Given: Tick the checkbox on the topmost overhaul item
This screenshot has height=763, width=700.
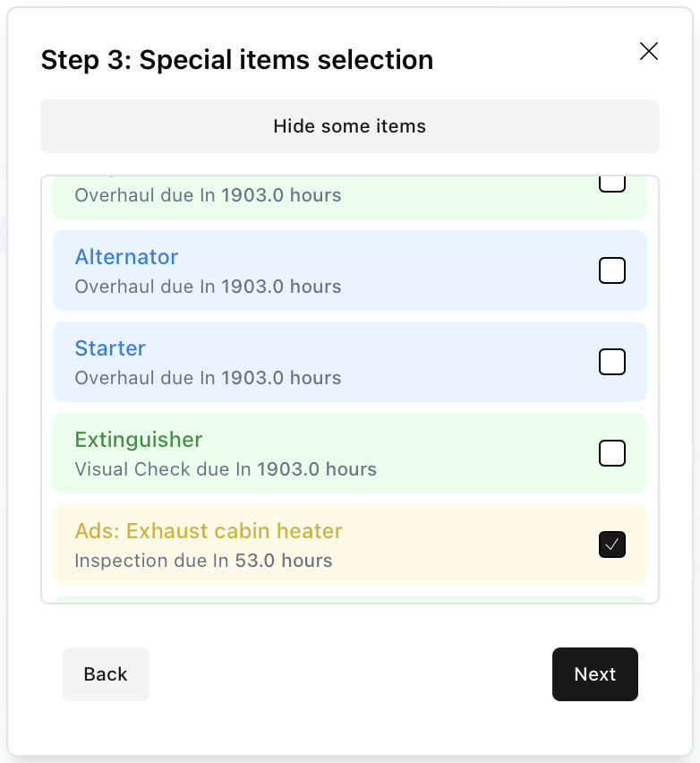Looking at the screenshot, I should point(612,182).
